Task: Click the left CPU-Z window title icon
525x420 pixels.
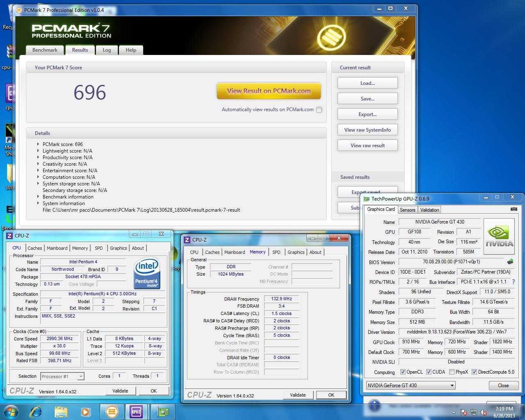Action: 9,235
